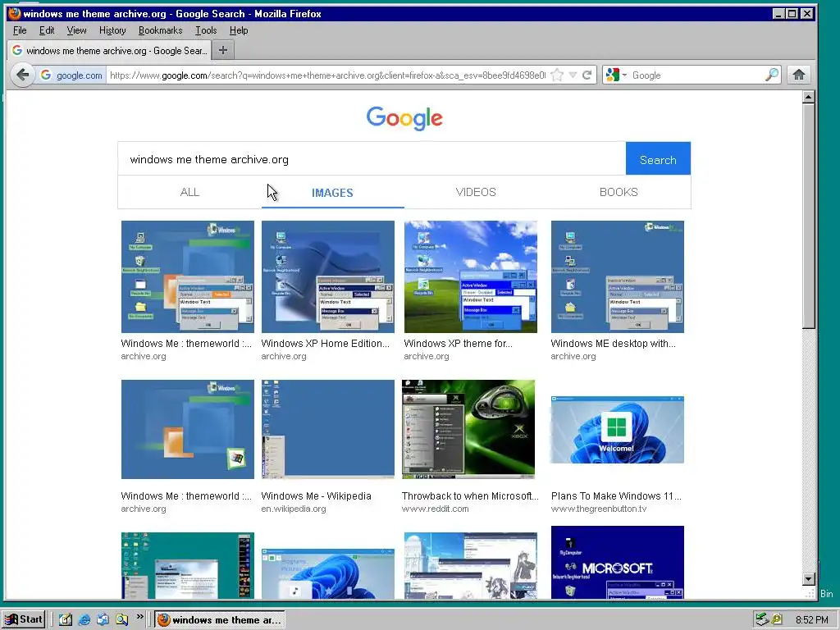This screenshot has width=840, height=630.
Task: Open the blue MICROSOFT desktop thumbnail
Action: point(617,562)
